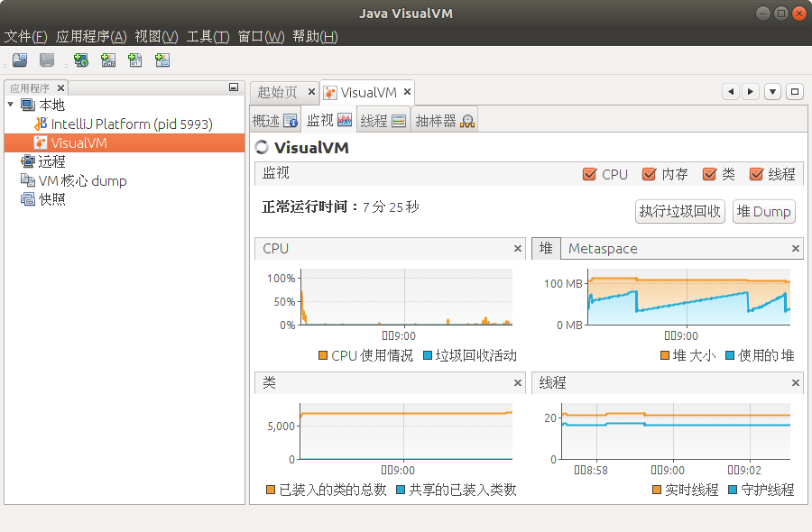The height and width of the screenshot is (532, 812).
Task: Click the CPU 使用情况 orange legend swatch
Action: click(x=323, y=355)
